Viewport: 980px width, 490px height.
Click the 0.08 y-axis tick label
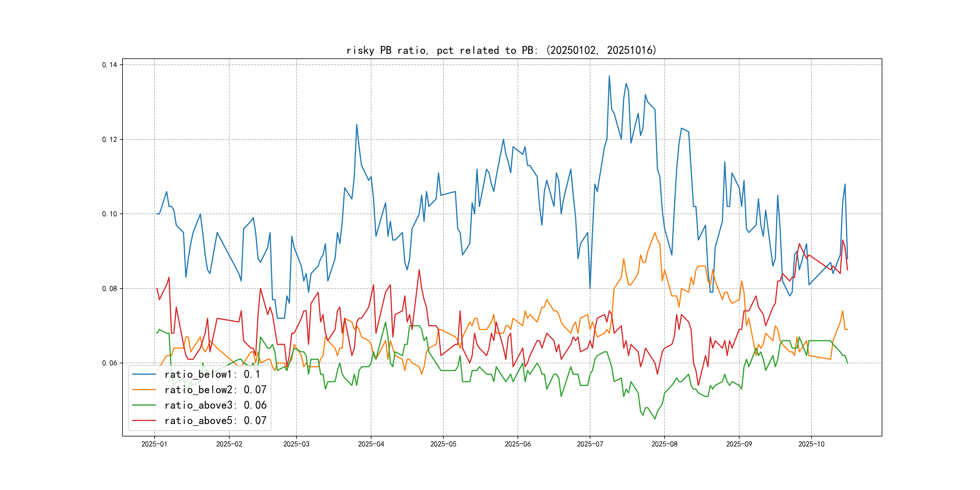[109, 288]
